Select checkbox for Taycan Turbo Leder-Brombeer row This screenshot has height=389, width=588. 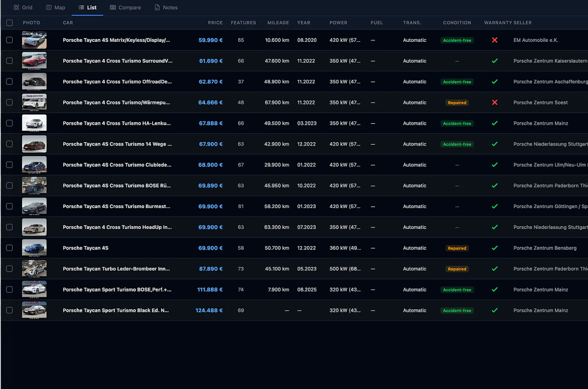(10, 269)
